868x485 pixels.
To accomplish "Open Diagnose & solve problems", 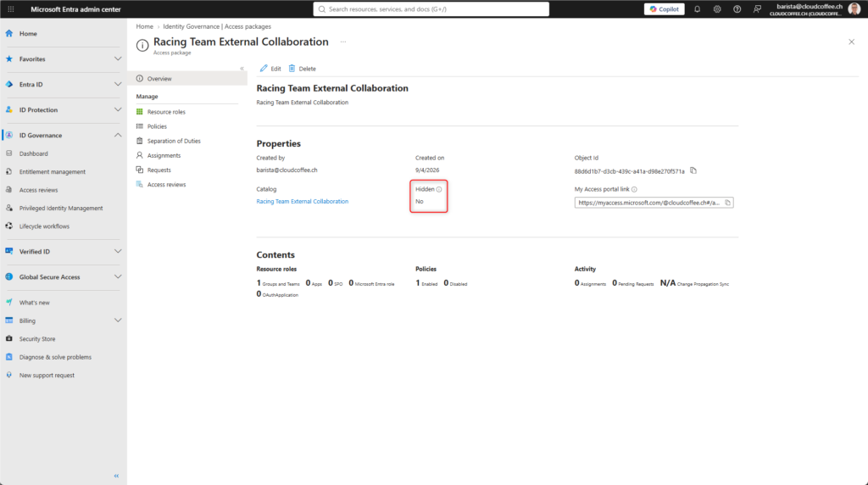I will coord(55,357).
